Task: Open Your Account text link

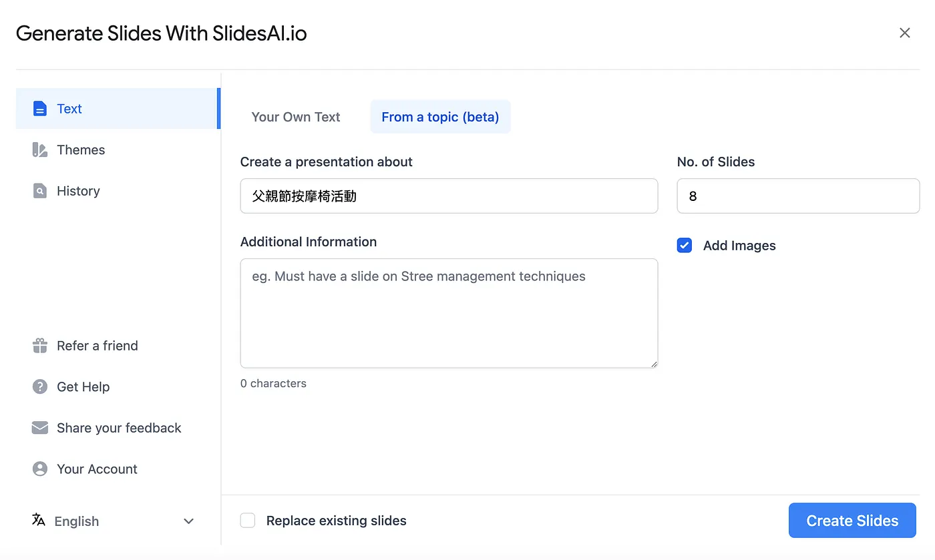Action: point(97,469)
